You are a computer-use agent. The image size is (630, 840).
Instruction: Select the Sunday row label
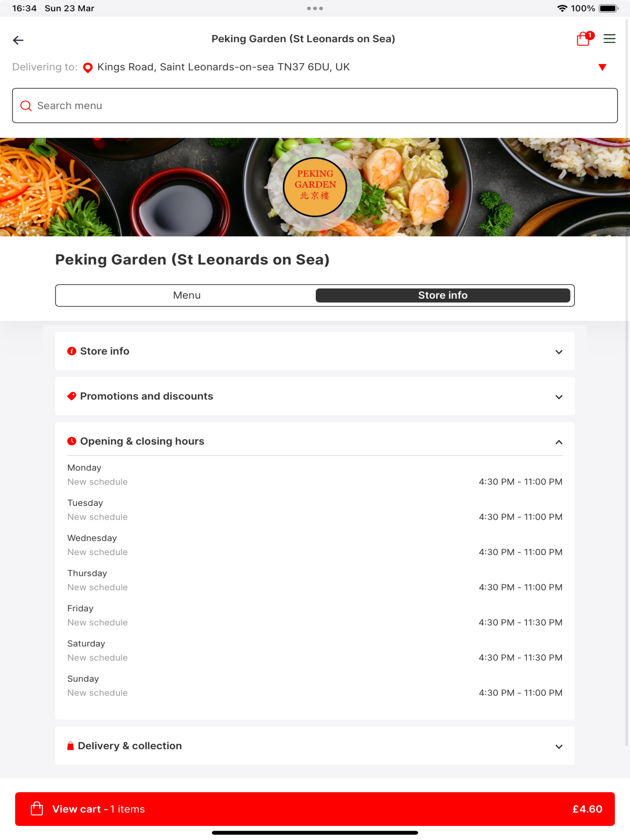(x=83, y=679)
